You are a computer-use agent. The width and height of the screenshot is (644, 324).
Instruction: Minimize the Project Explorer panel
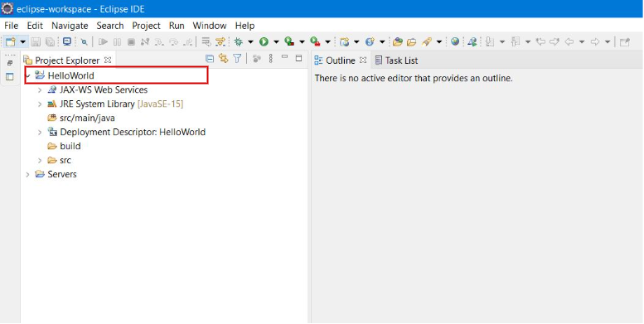pos(284,57)
